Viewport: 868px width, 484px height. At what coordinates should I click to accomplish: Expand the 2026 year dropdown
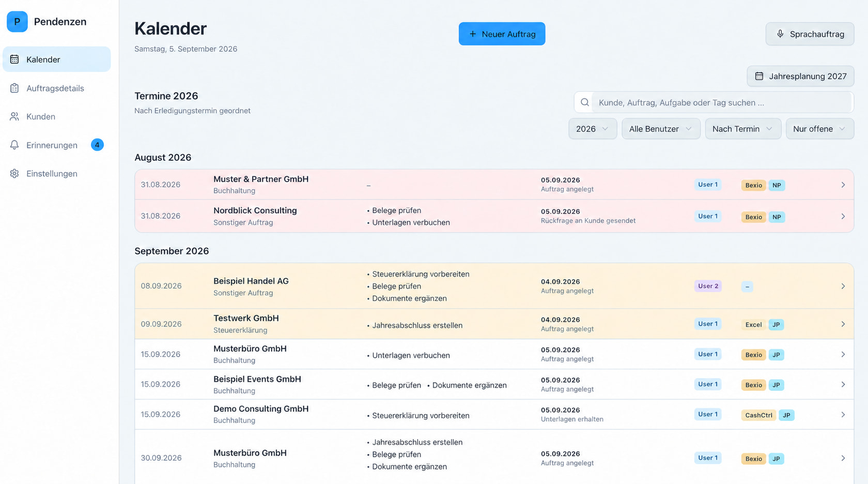(593, 129)
